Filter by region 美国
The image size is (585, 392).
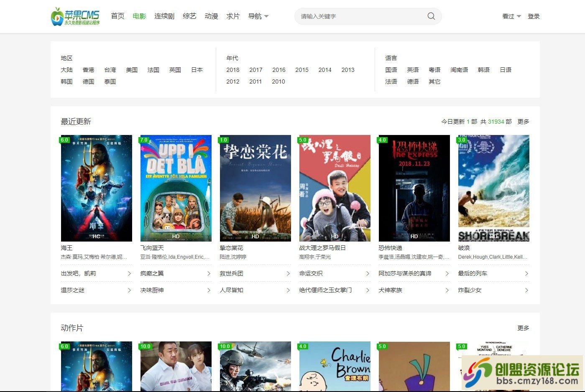click(x=132, y=70)
